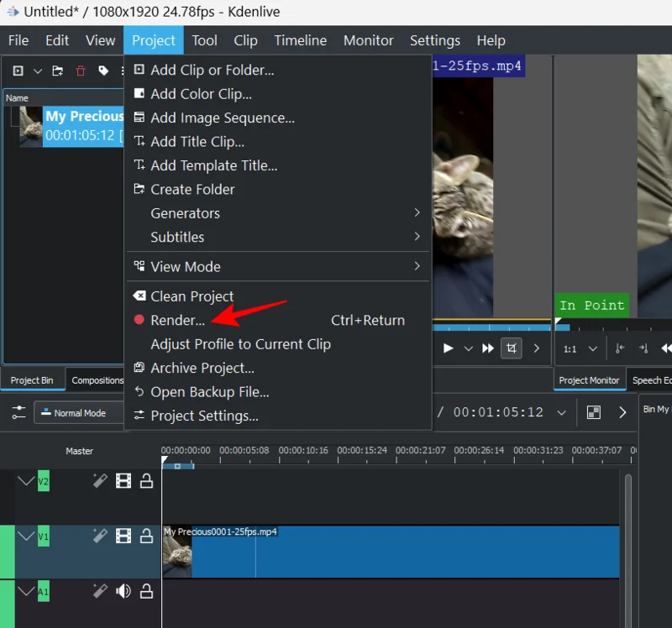The width and height of the screenshot is (672, 628).
Task: Choose Add Title Clip menu entry
Action: click(x=278, y=142)
